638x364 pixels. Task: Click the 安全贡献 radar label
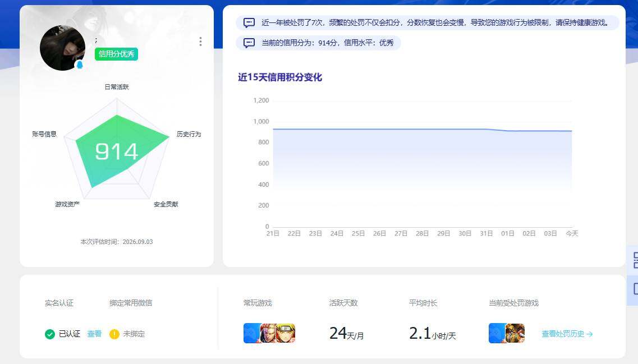click(x=166, y=204)
